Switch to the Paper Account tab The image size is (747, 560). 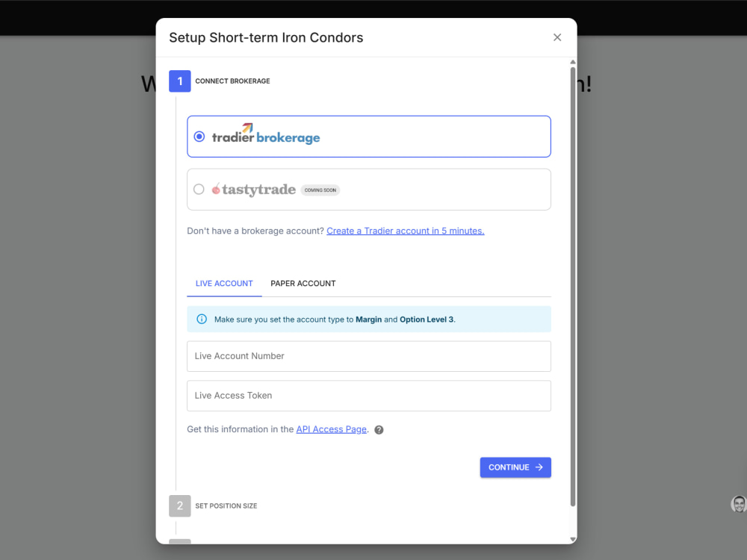point(303,283)
